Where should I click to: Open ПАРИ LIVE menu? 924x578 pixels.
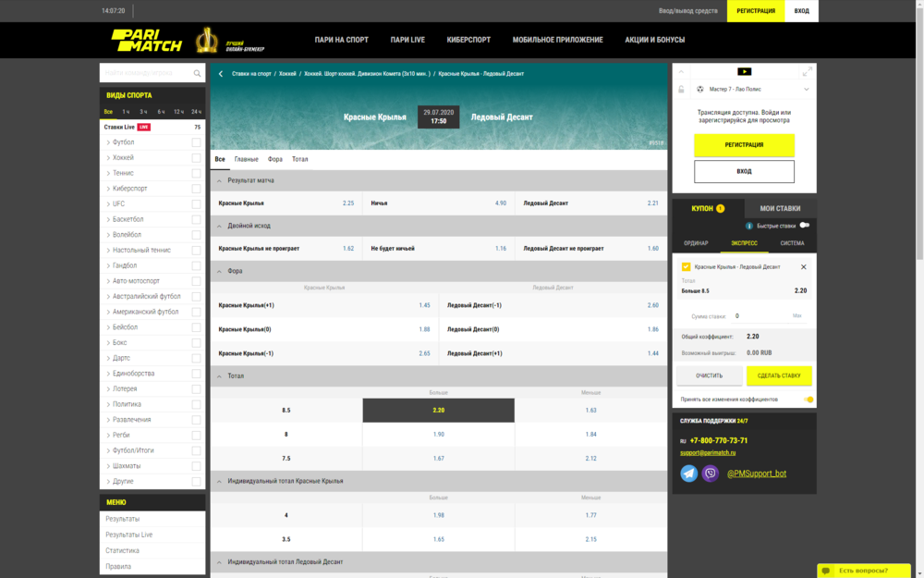tap(407, 40)
